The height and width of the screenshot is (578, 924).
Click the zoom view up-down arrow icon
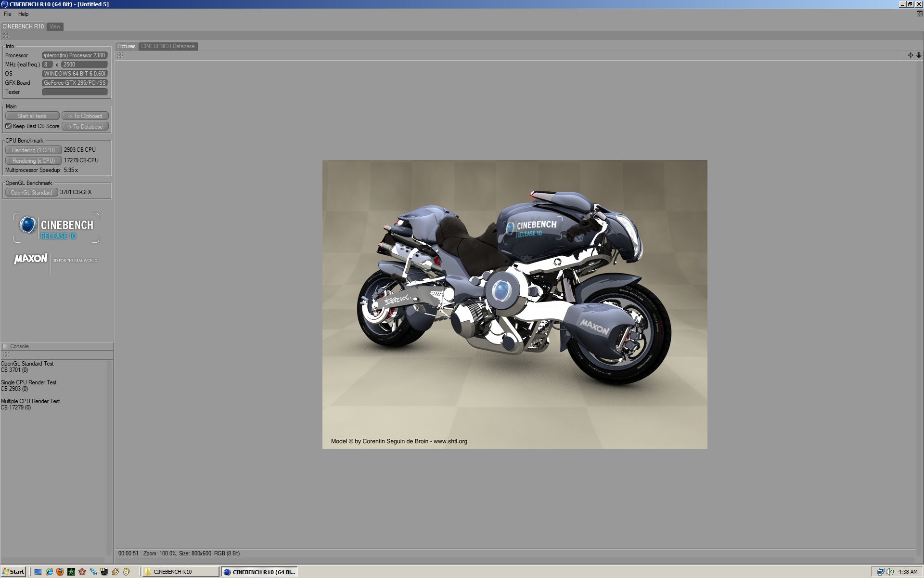918,55
